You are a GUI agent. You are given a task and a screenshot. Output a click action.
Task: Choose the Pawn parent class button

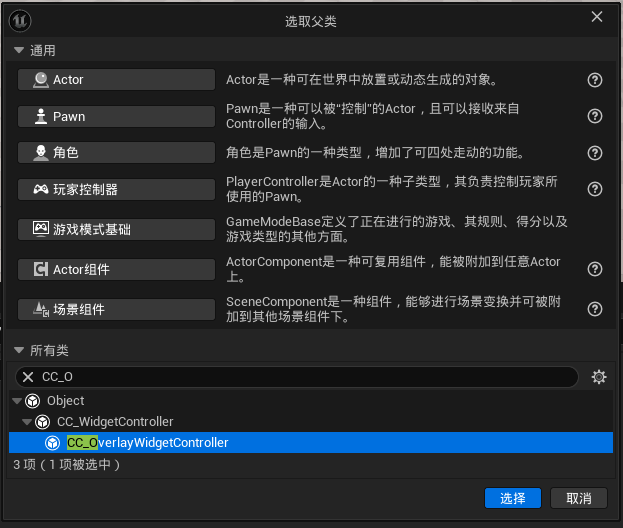[x=116, y=116]
